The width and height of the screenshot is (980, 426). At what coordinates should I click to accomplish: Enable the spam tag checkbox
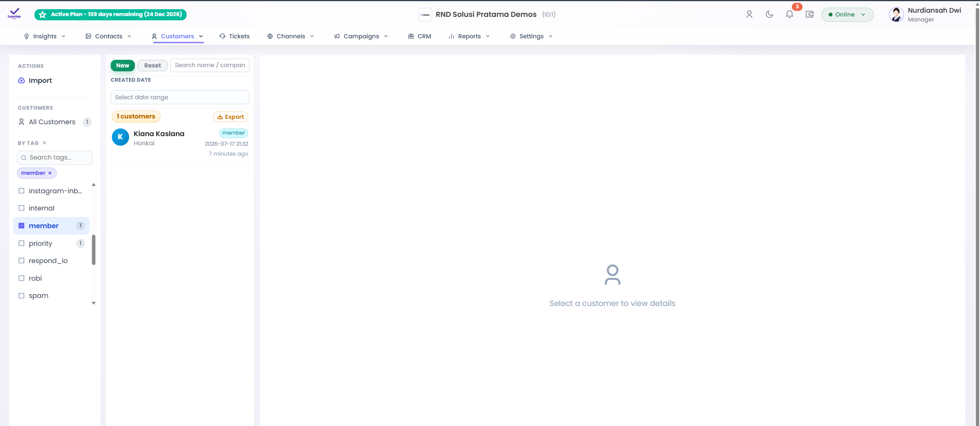[21, 296]
